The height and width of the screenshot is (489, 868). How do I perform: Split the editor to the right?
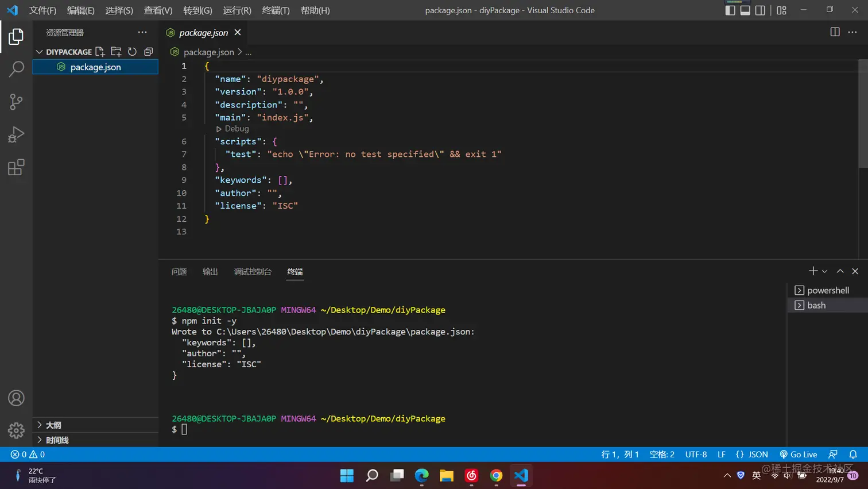pos(835,32)
